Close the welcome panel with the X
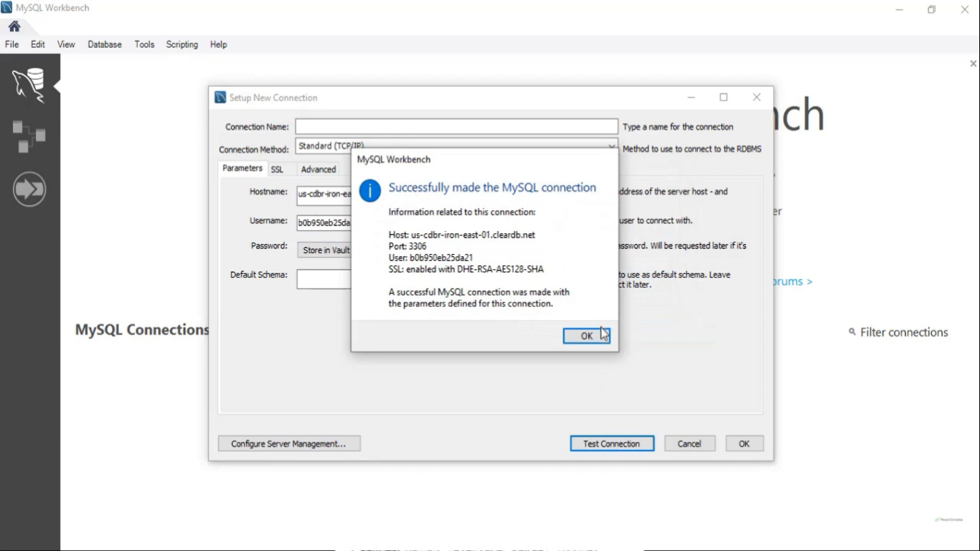Viewport: 980px width, 551px height. point(973,64)
